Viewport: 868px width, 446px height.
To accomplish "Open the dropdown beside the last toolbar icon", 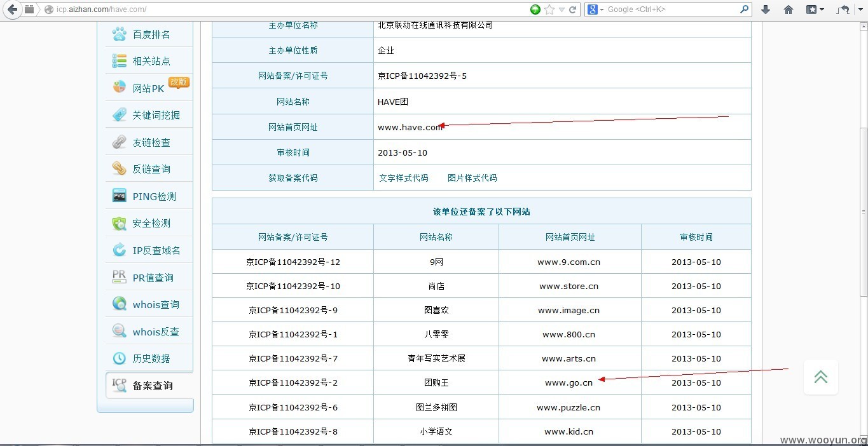I will point(860,10).
